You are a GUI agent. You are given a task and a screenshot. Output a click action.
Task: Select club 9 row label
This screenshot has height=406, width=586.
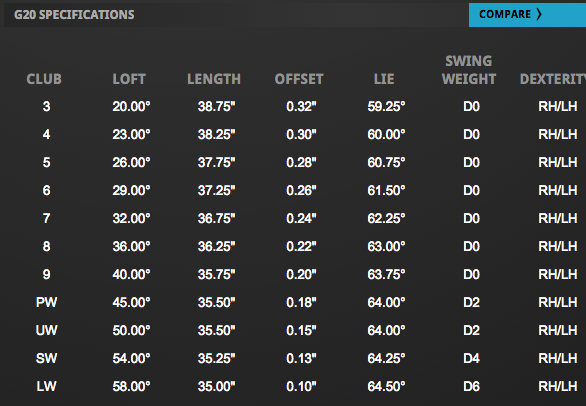46,274
